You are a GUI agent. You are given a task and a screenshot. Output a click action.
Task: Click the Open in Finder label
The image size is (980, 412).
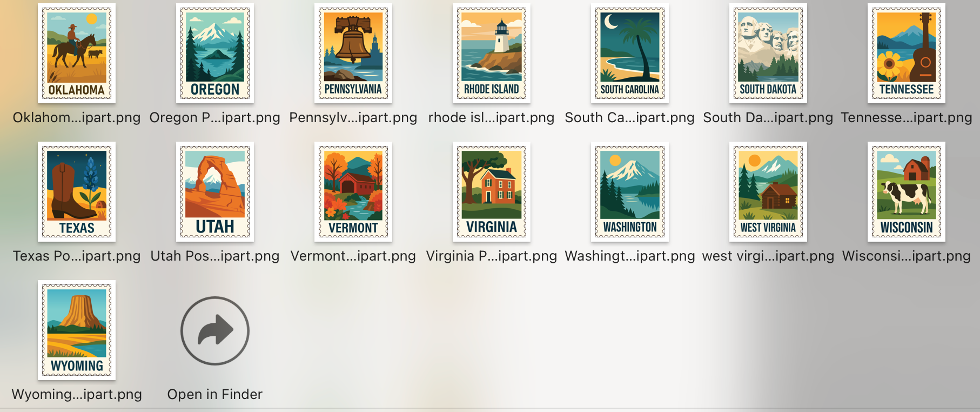[x=215, y=394]
